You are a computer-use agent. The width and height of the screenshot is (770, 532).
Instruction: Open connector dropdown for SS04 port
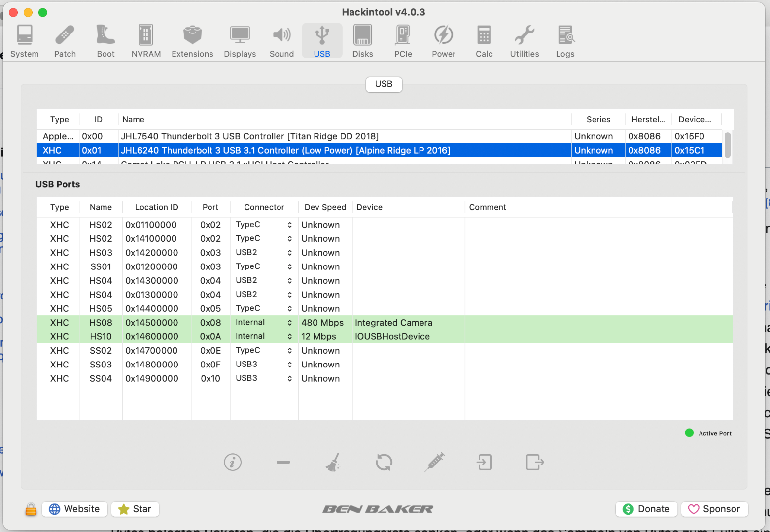click(264, 378)
